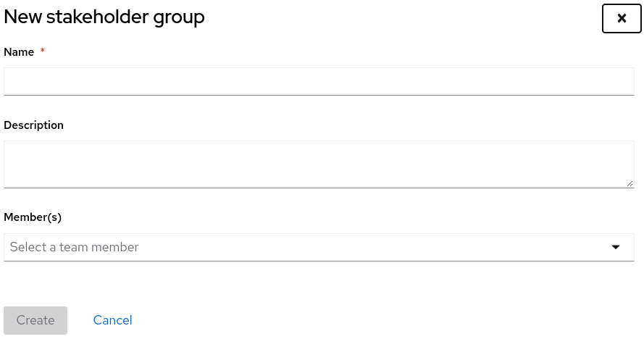The image size is (644, 339).
Task: Select the empty Name text box
Action: pyautogui.click(x=319, y=81)
